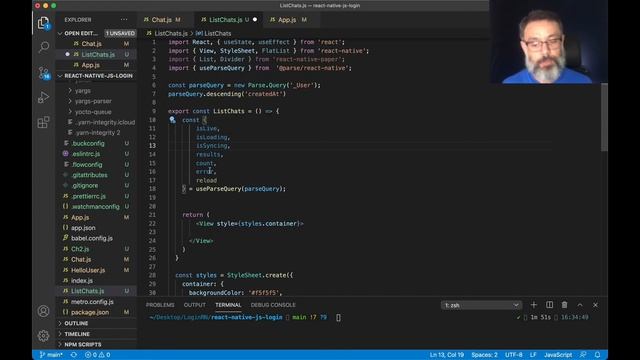
Task: Click the feedback icon in status bar
Action: click(x=583, y=355)
